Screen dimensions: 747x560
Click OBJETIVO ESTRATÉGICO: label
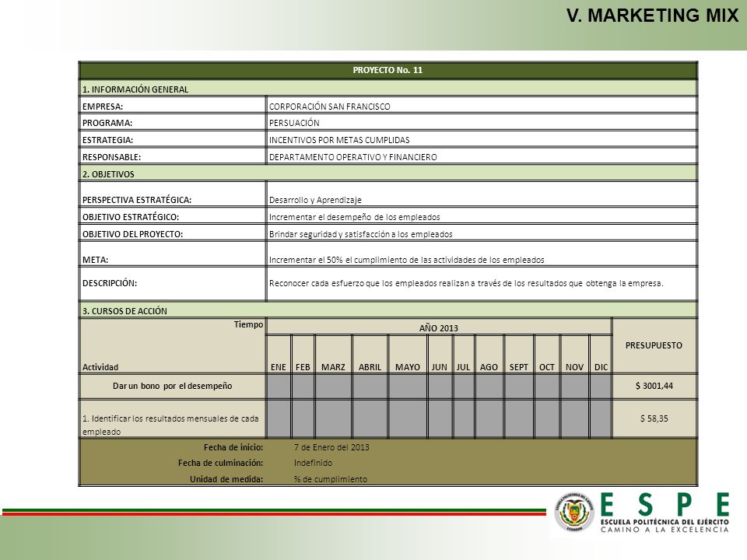click(x=131, y=217)
